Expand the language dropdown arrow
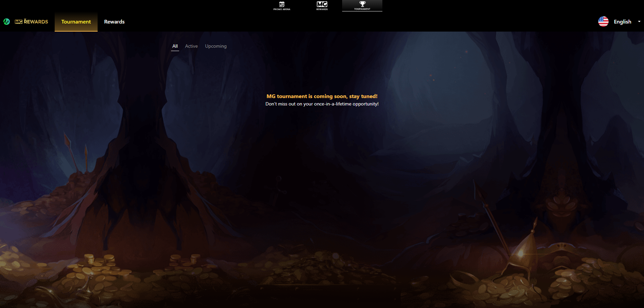The width and height of the screenshot is (644, 308). tap(639, 21)
